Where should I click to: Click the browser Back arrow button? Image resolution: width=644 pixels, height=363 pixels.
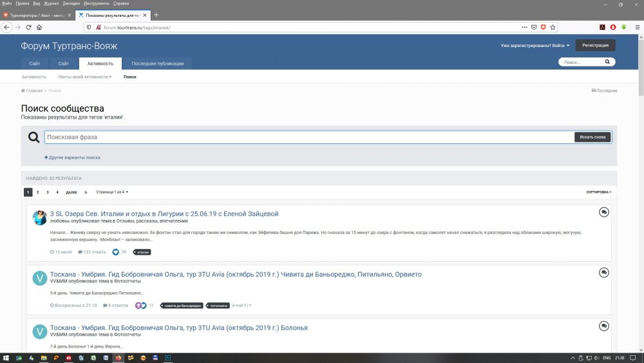[7, 27]
